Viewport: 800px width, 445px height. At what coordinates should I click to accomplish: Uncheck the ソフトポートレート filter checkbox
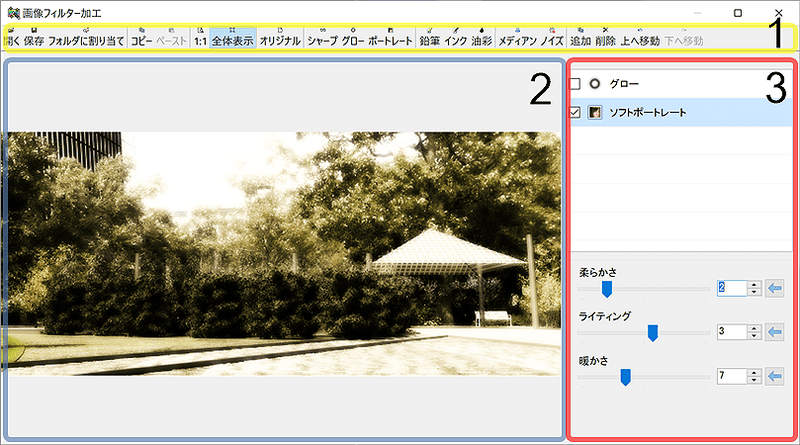point(575,112)
